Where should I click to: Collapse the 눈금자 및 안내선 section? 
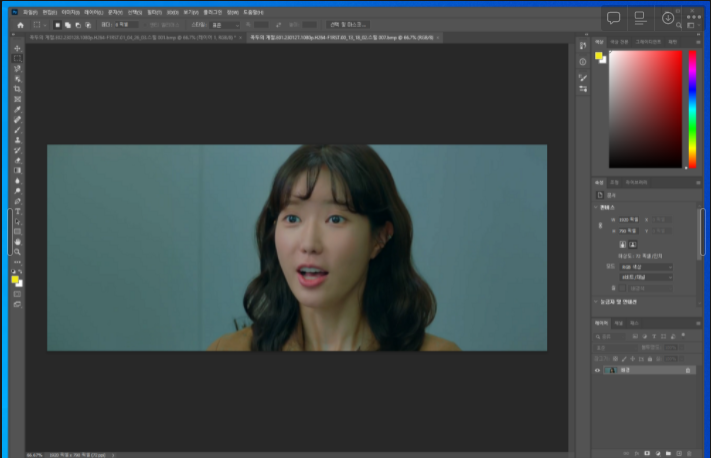tap(596, 302)
